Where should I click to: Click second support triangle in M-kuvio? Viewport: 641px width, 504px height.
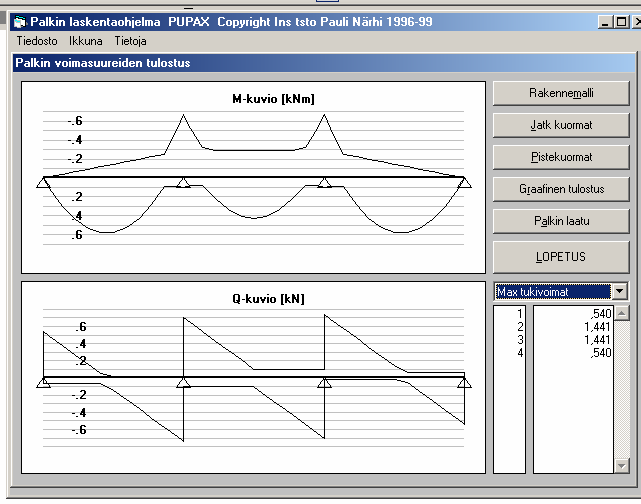coord(183,182)
